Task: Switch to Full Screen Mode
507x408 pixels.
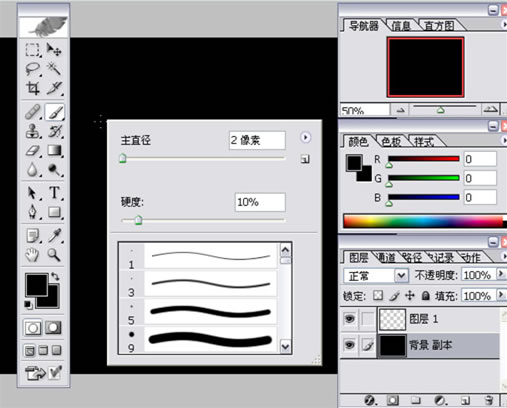Action: point(57,351)
